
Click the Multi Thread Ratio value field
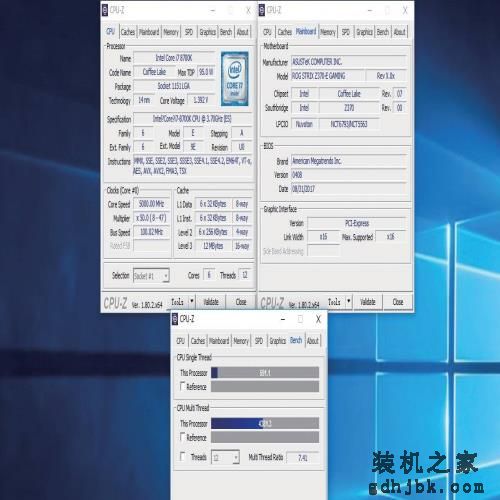pos(303,458)
